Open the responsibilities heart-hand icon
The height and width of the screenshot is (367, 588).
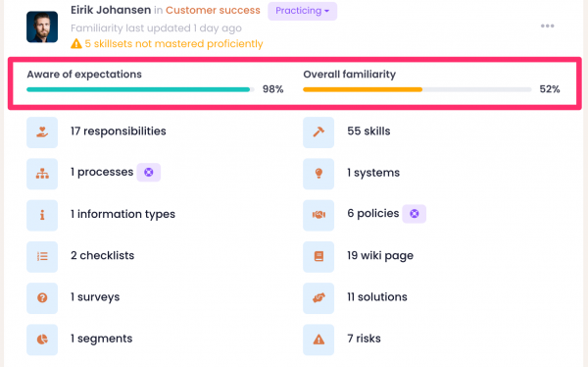[x=42, y=132]
